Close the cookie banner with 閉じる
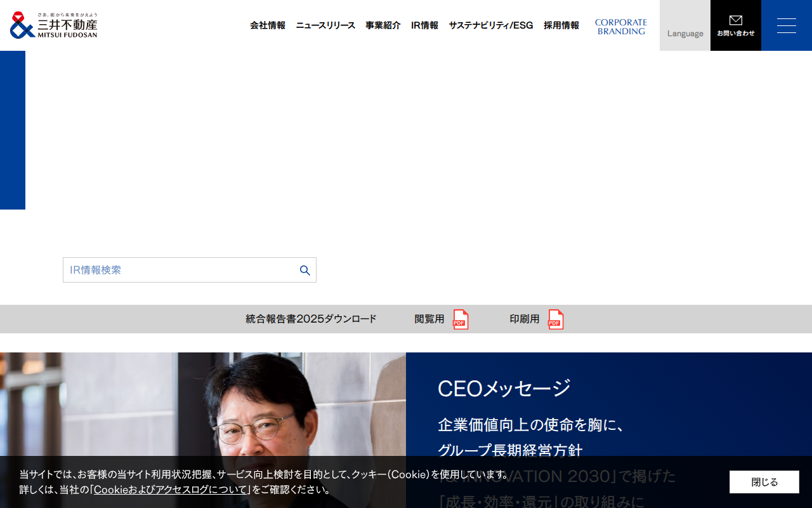This screenshot has width=812, height=508. coord(764,482)
